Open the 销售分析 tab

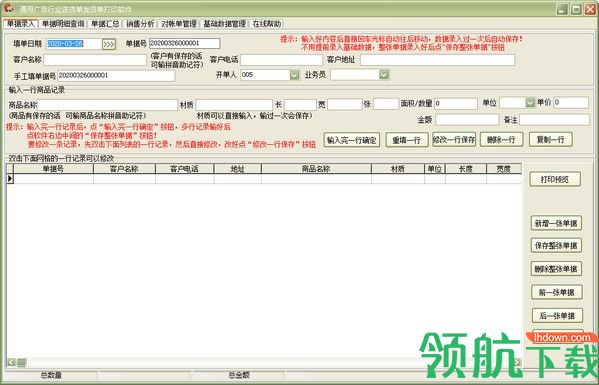point(140,24)
